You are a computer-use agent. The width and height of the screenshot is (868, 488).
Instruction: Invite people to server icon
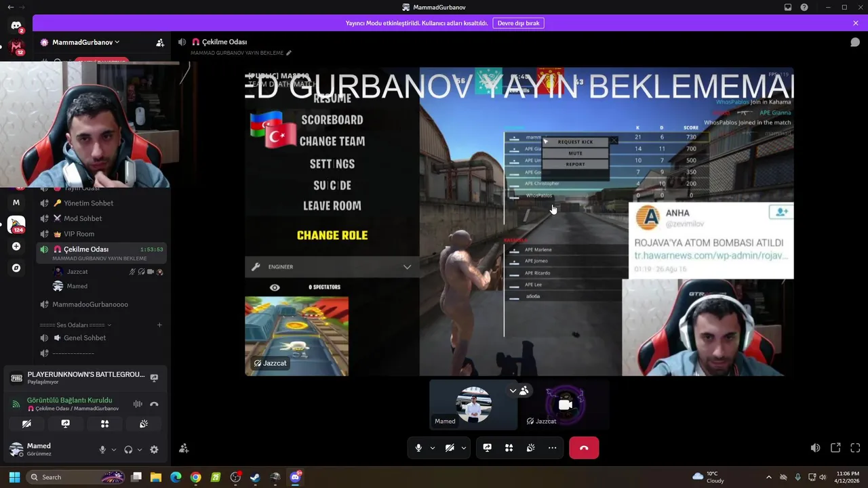coord(160,42)
